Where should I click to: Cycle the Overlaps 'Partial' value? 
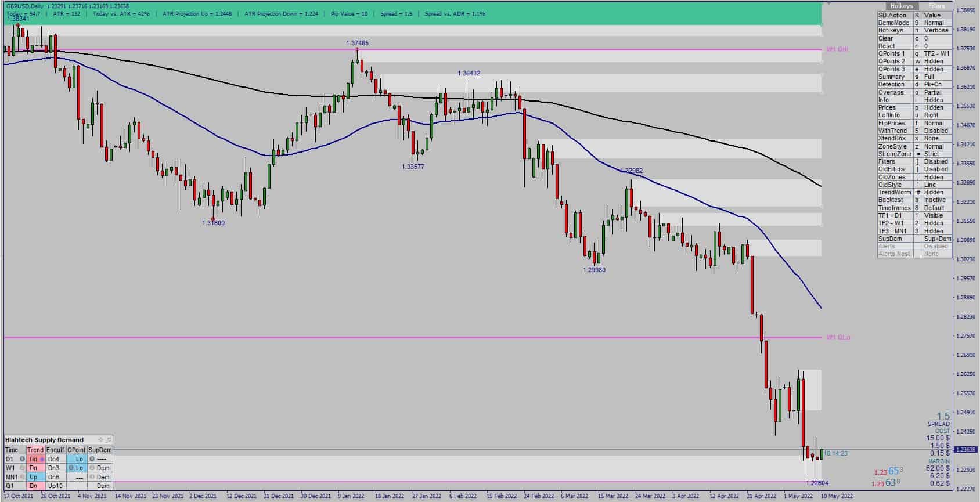[937, 92]
